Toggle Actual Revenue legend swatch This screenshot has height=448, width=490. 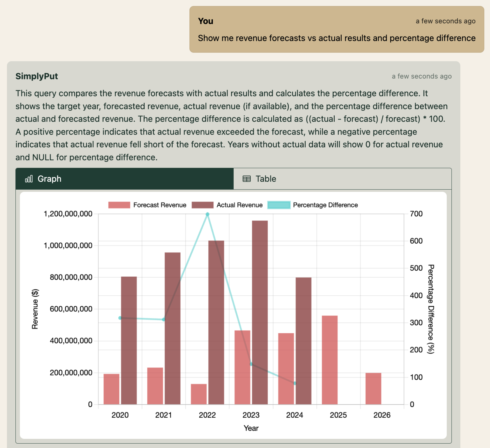202,205
